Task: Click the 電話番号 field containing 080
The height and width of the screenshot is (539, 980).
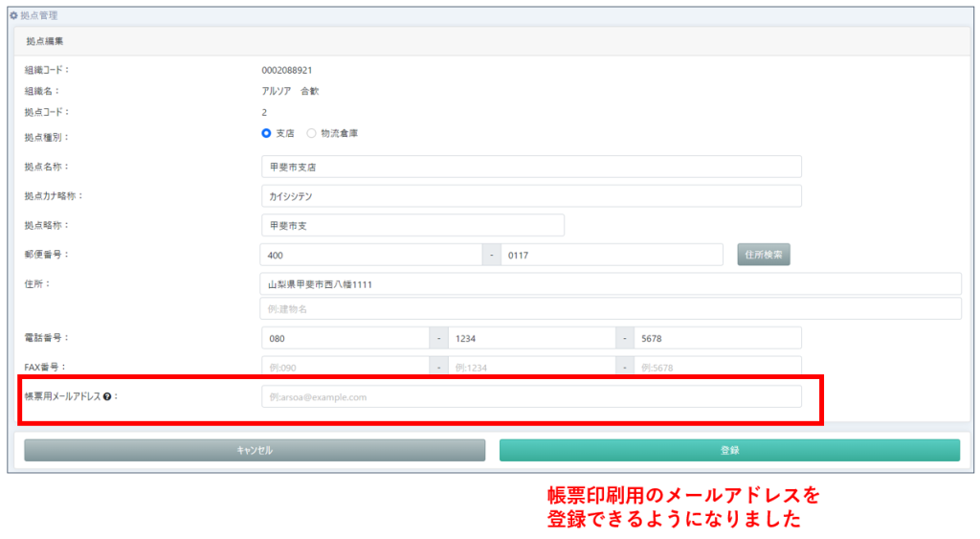Action: 345,338
